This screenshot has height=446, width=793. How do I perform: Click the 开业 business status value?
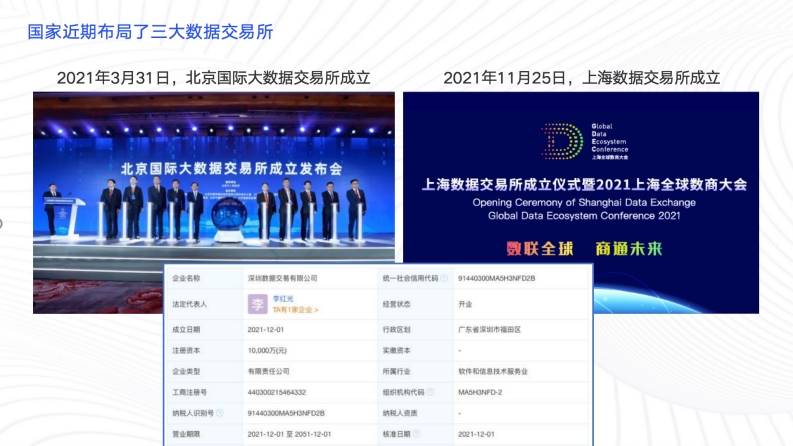click(465, 304)
